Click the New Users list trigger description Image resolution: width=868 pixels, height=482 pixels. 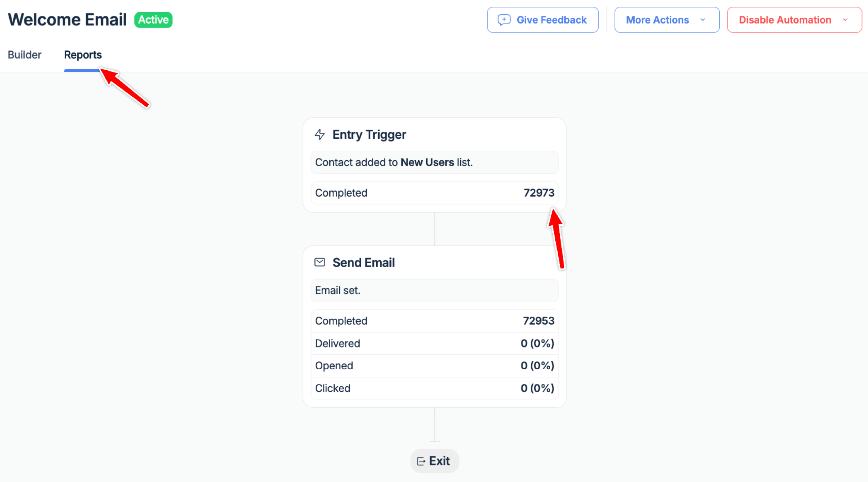coord(394,163)
